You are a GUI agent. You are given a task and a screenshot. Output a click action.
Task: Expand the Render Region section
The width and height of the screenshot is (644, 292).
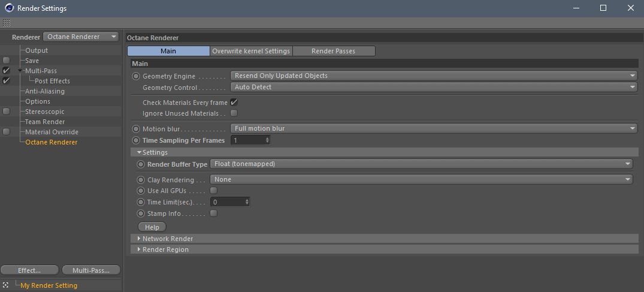pos(139,249)
